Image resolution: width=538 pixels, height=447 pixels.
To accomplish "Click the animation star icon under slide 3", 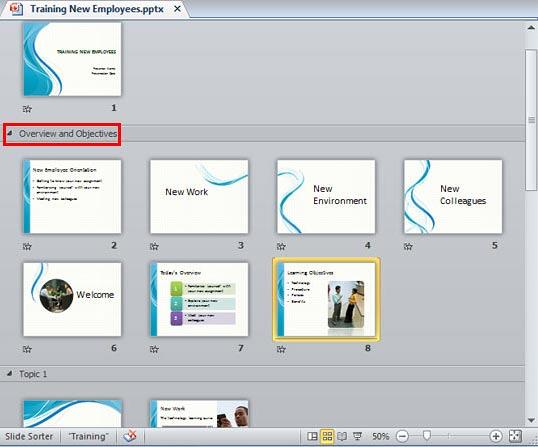I will [154, 246].
